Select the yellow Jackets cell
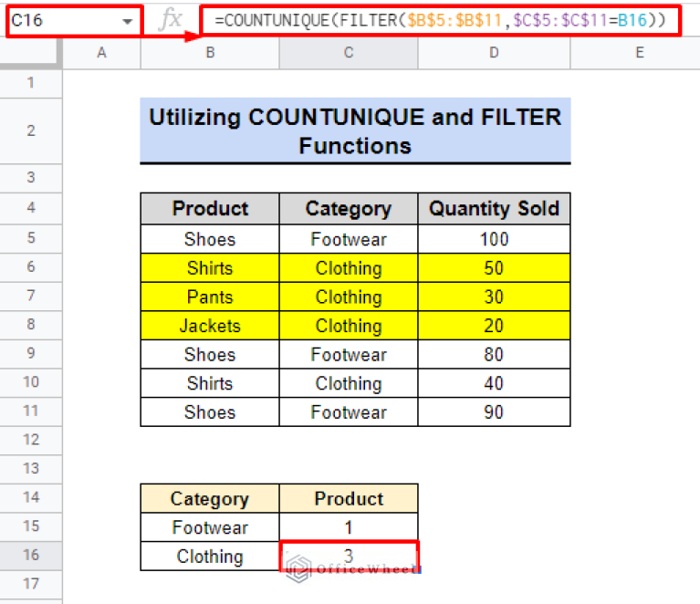Screen dimensions: 700x604 [210, 326]
